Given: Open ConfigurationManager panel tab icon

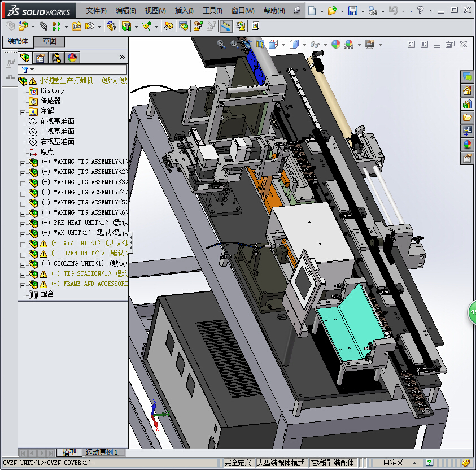Looking at the screenshot, I should 56,58.
